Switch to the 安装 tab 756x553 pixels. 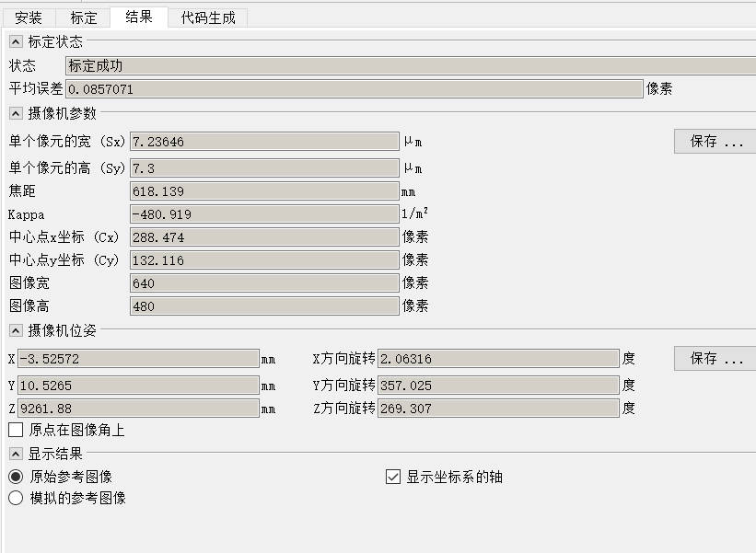[29, 17]
